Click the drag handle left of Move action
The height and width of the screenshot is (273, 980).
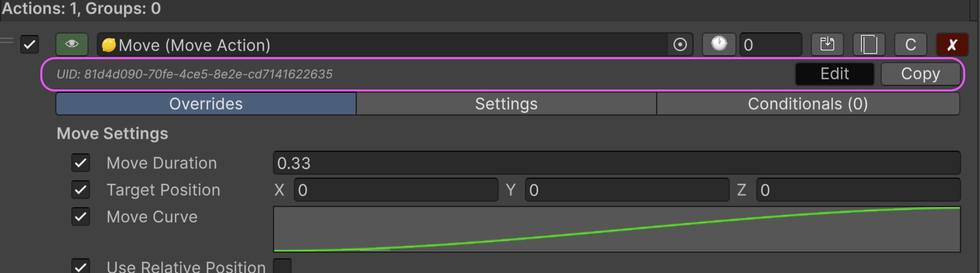click(7, 42)
